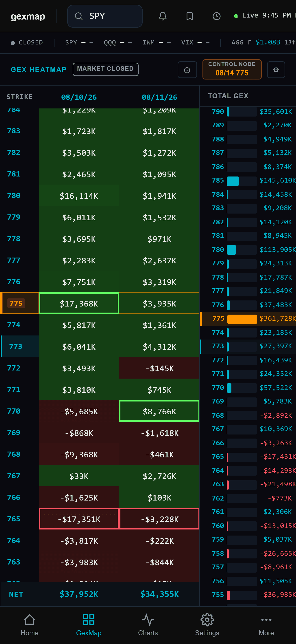Click the $16,114K cell at strike 780
This screenshot has width=296, height=644.
tap(79, 196)
